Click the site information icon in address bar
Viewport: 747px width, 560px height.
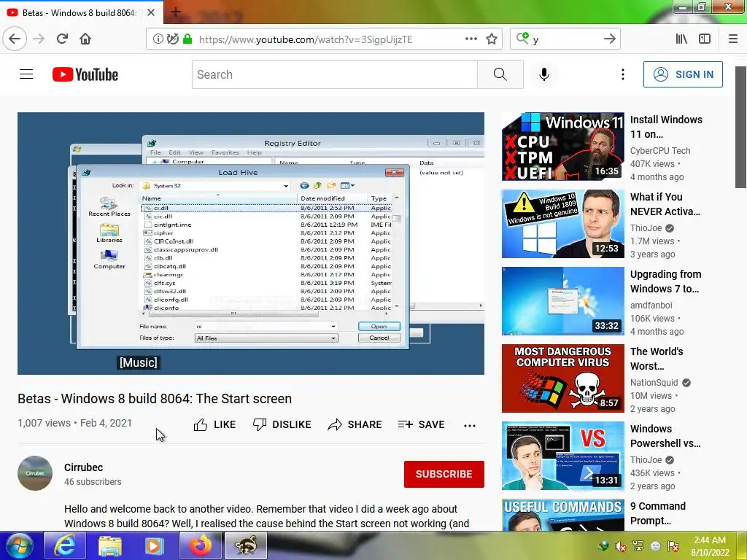[x=158, y=39]
